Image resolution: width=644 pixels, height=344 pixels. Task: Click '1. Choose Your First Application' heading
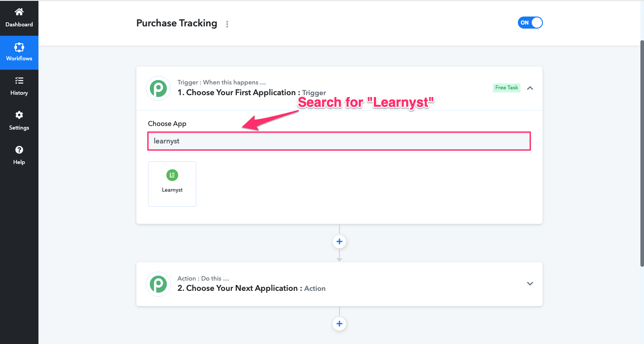click(x=239, y=92)
